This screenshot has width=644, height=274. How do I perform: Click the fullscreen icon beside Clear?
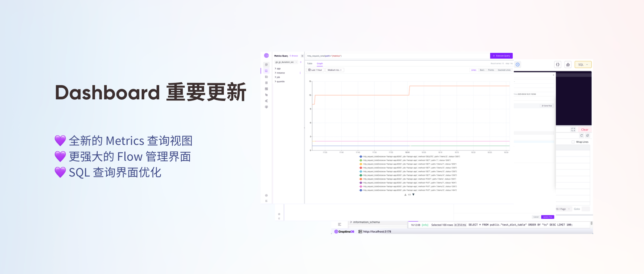[573, 129]
